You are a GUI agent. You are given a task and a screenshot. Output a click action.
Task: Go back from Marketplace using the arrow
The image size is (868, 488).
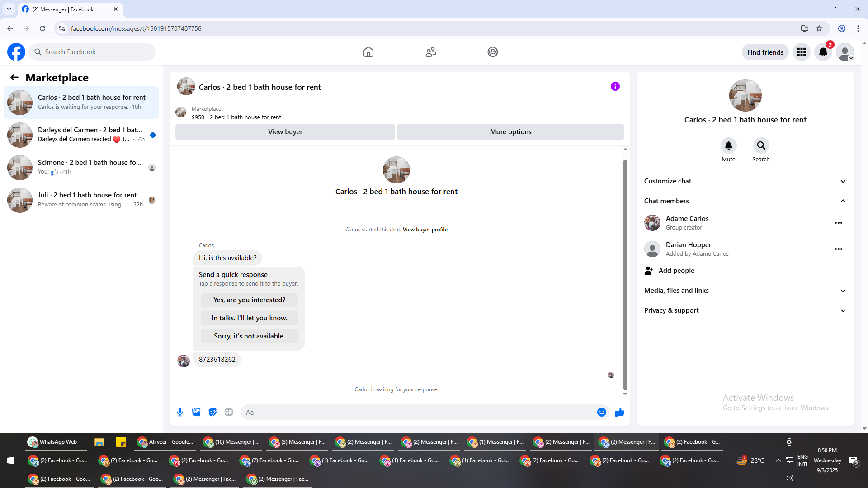pos(14,78)
